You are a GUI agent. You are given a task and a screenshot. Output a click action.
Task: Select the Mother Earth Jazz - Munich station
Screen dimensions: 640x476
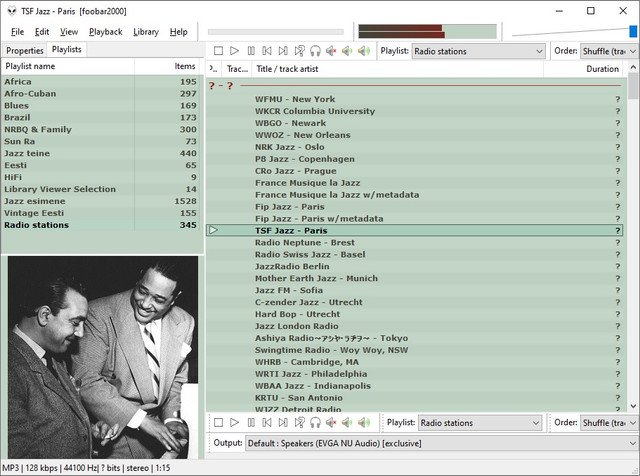(x=415, y=278)
